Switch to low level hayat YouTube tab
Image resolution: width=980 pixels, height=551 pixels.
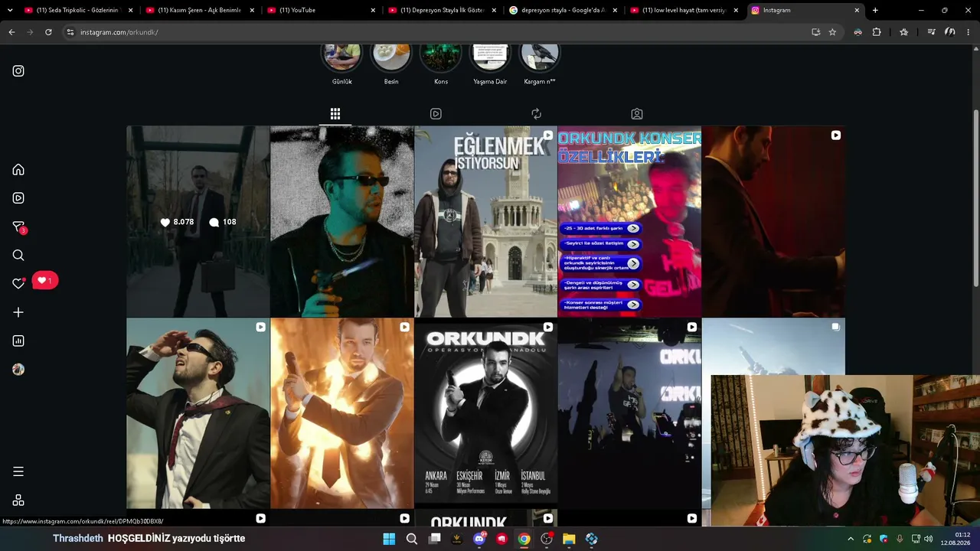click(684, 10)
